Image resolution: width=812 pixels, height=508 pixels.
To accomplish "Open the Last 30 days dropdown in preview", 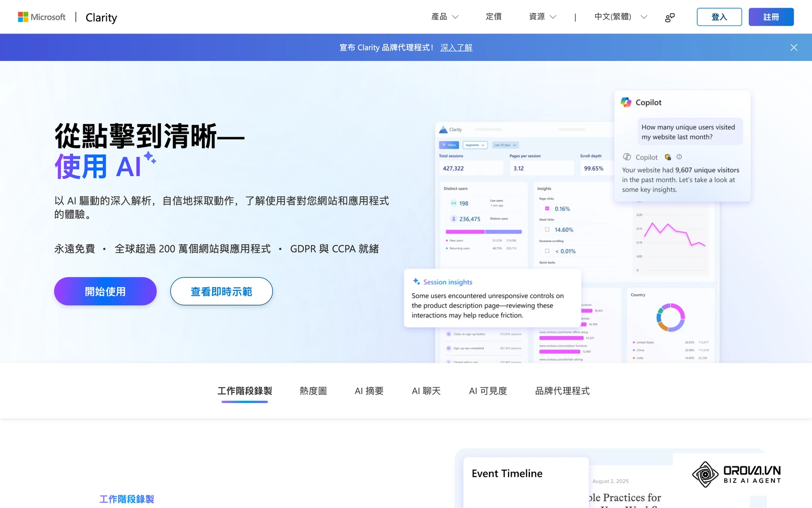I will pyautogui.click(x=505, y=145).
